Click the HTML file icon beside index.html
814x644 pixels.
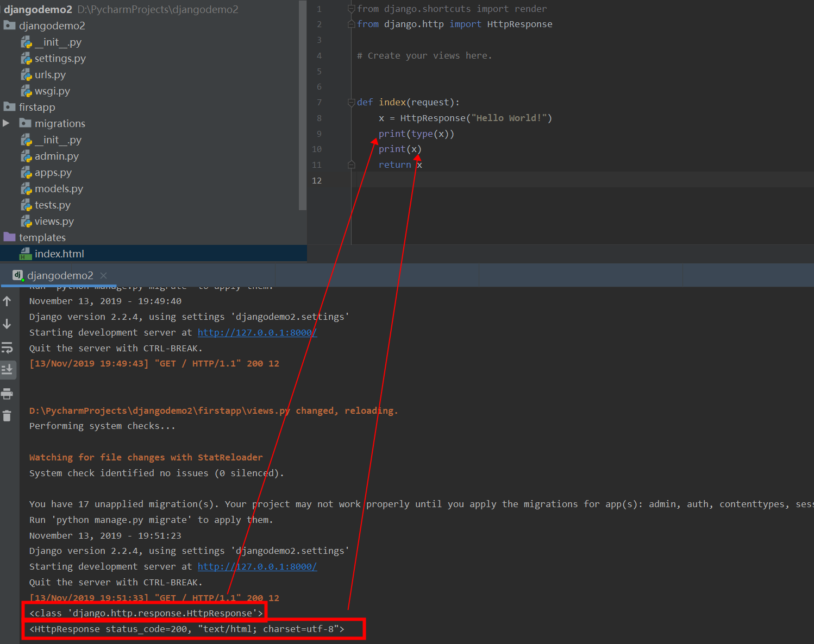(26, 254)
